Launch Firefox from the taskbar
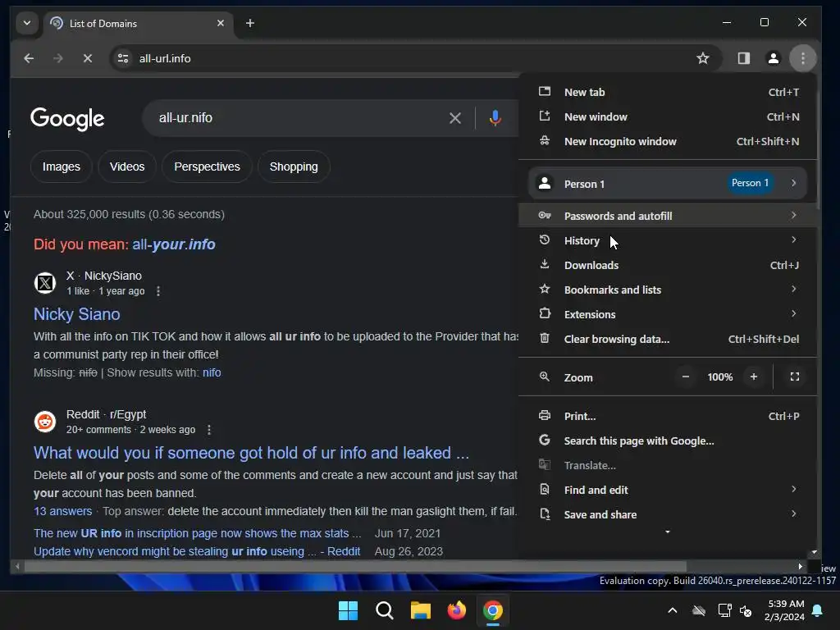 click(x=456, y=610)
